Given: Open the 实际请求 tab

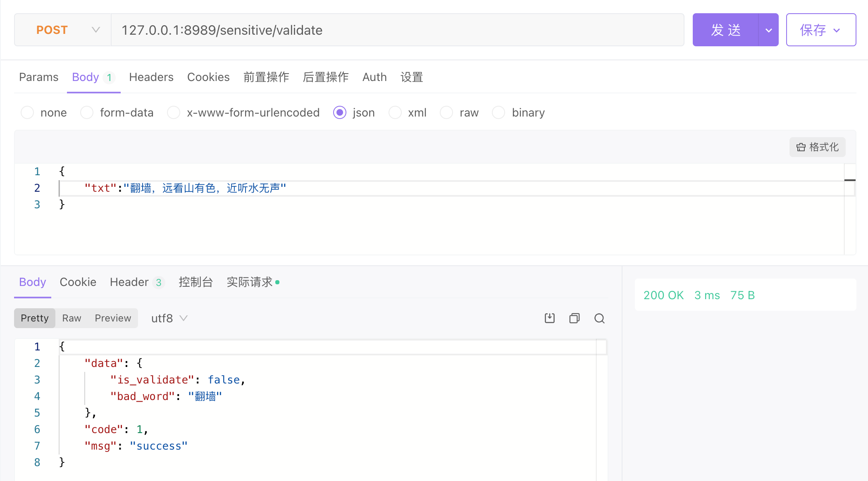Looking at the screenshot, I should click(253, 282).
